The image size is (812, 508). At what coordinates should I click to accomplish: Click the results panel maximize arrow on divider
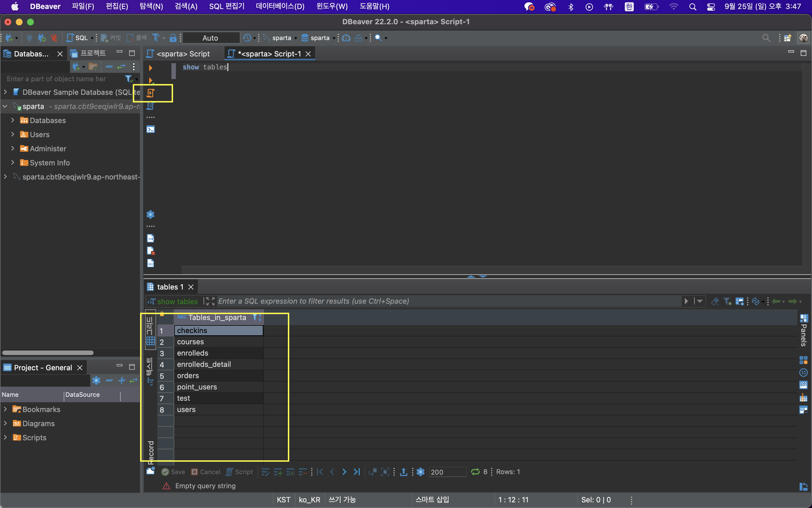471,277
